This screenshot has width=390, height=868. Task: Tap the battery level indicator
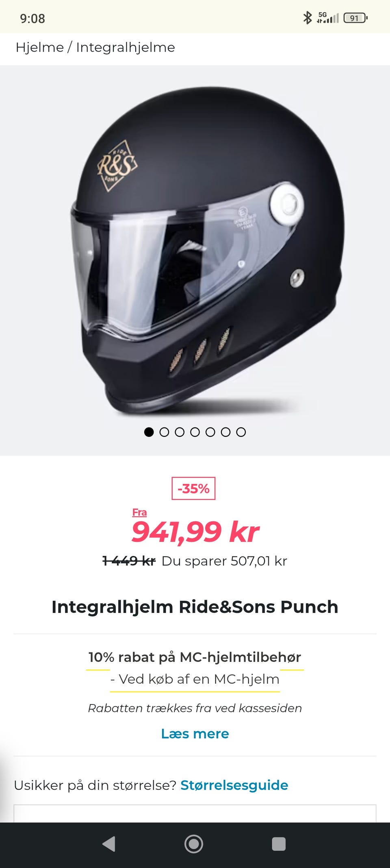(x=355, y=18)
